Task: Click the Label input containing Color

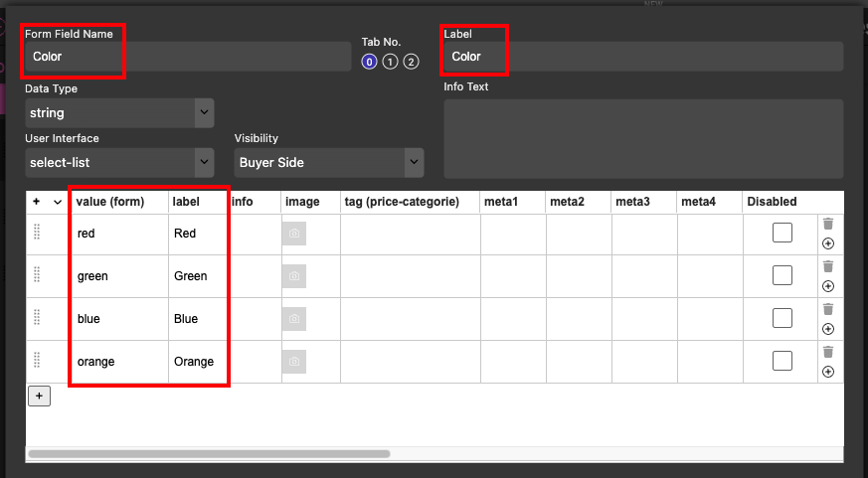Action: tap(644, 57)
